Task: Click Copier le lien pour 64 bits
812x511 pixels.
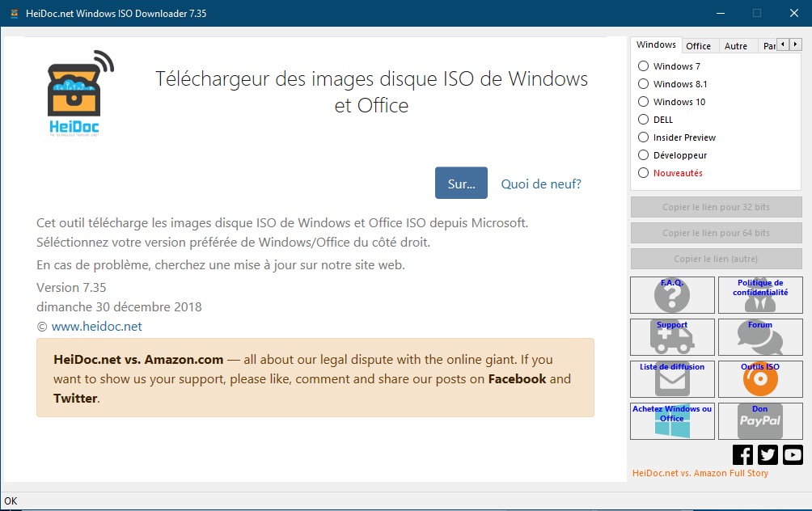Action: click(x=717, y=233)
